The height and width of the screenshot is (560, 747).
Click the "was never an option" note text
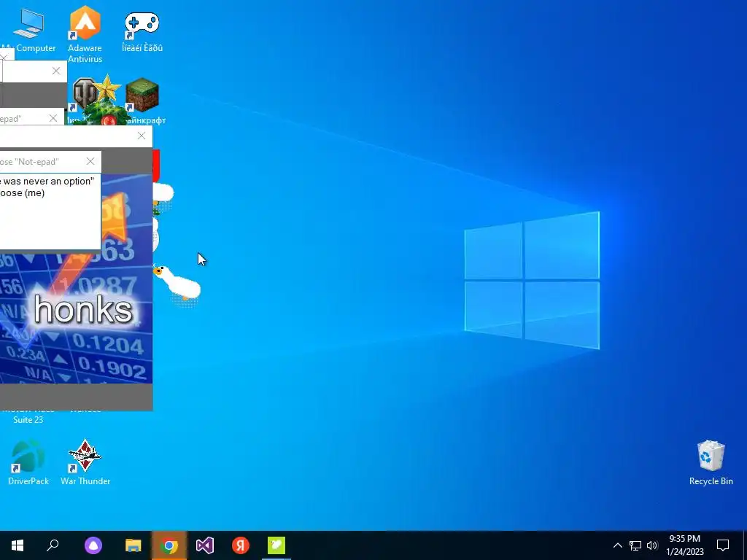pos(49,182)
